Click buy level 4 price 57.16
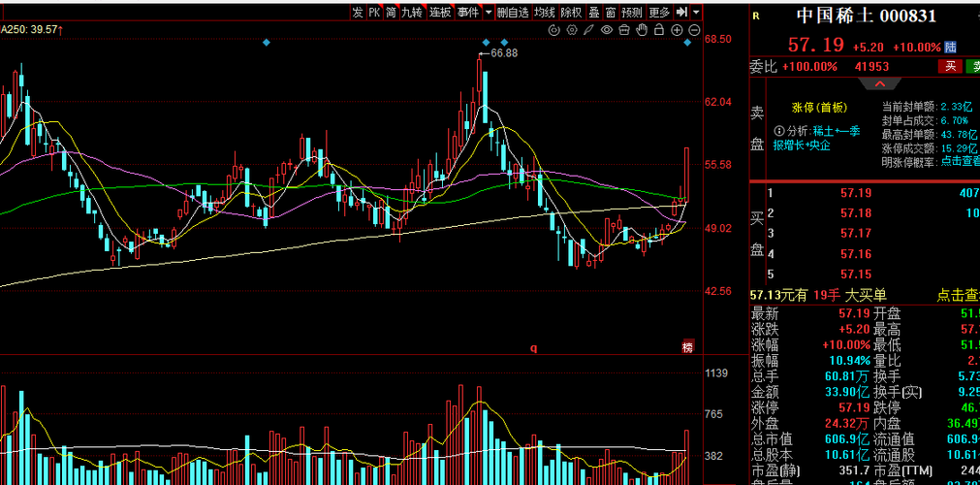 [x=856, y=254]
